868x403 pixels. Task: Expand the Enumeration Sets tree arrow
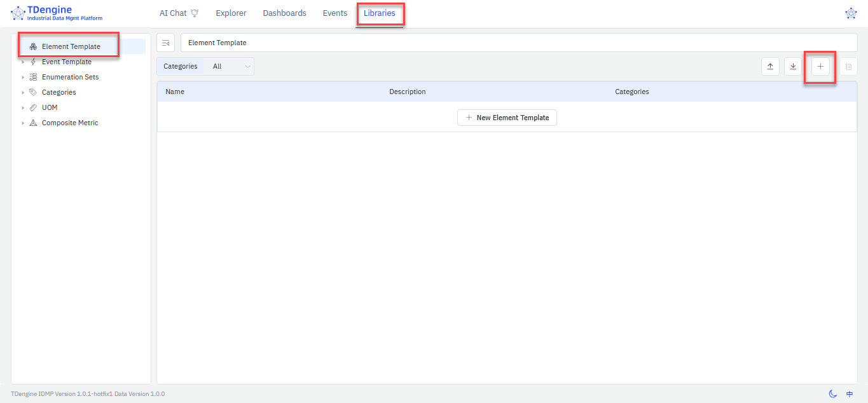coord(23,78)
